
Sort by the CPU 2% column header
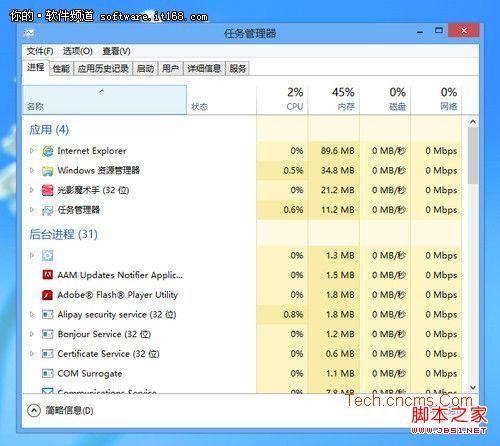click(x=282, y=100)
